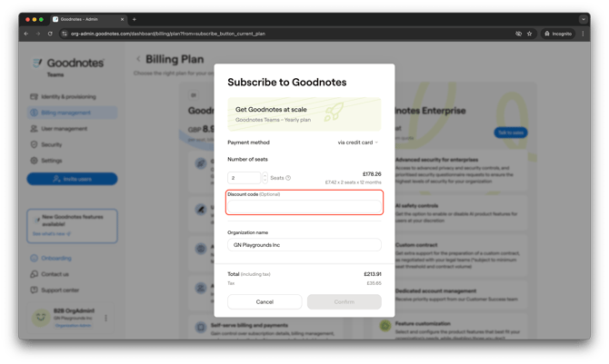This screenshot has height=364, width=609.
Task: Click the Incognito profile indicator
Action: coord(557,34)
